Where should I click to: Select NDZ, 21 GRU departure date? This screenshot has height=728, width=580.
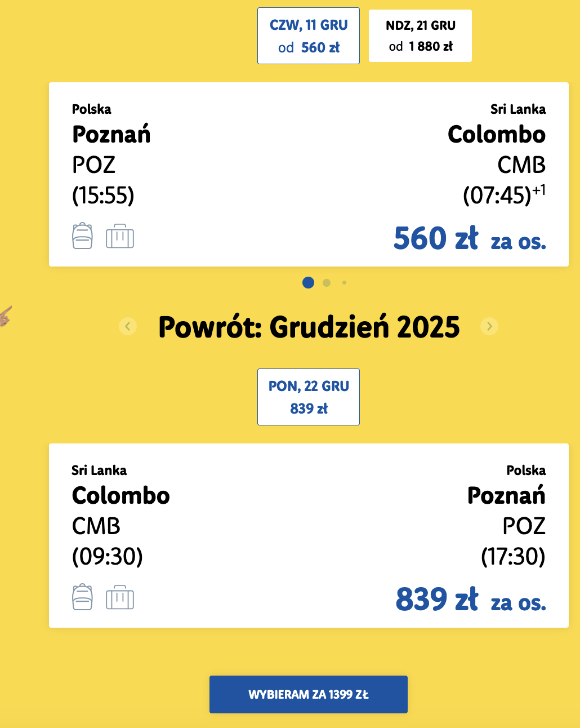[420, 36]
